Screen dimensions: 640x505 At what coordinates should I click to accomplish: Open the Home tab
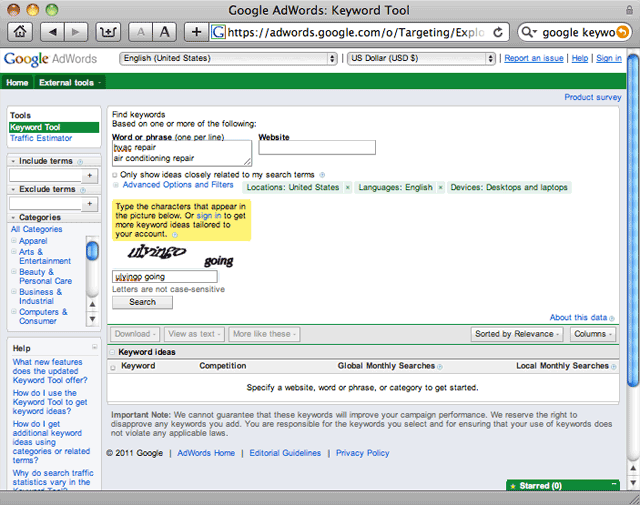tap(17, 82)
